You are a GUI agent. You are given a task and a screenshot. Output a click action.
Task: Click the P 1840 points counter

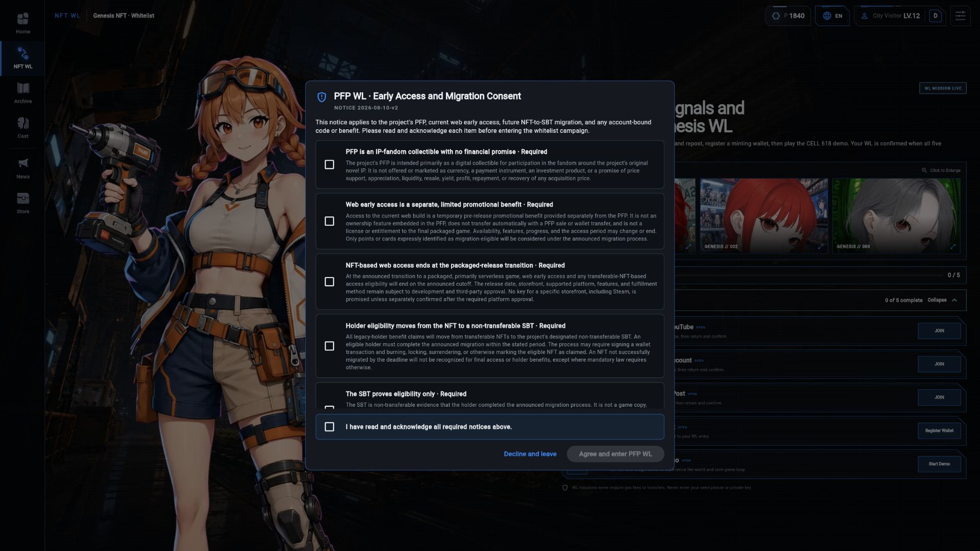click(x=788, y=16)
